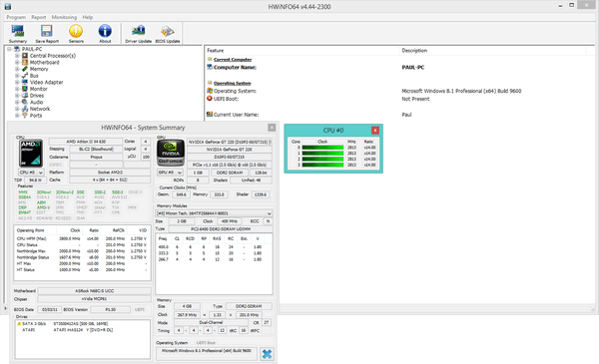Click the 400.0 frequency timing row
599x364 pixels.
214,247
